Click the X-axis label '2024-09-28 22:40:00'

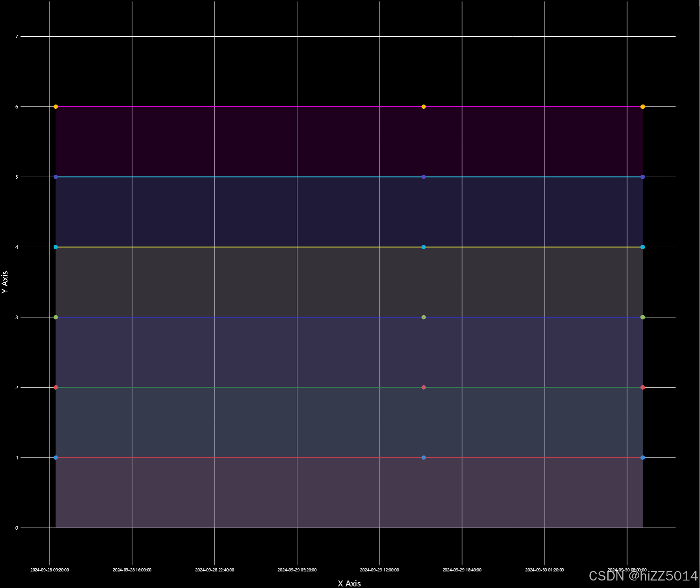[215, 570]
